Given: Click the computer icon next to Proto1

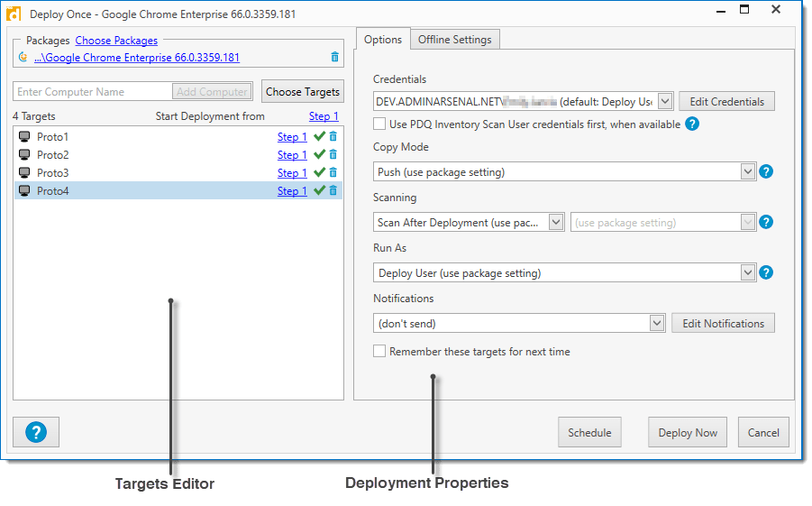Looking at the screenshot, I should click(x=24, y=136).
